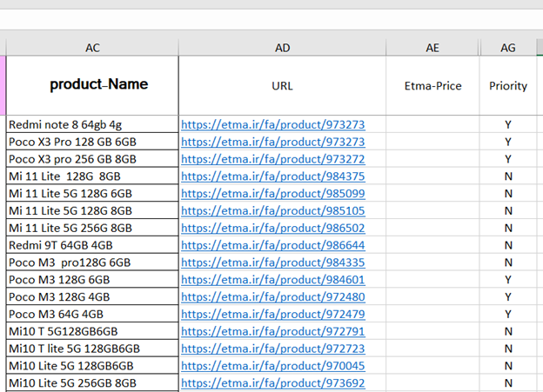Select Priority 'N' in Mi 11 Lite 5G 256G row
The image size is (543, 392).
click(508, 228)
